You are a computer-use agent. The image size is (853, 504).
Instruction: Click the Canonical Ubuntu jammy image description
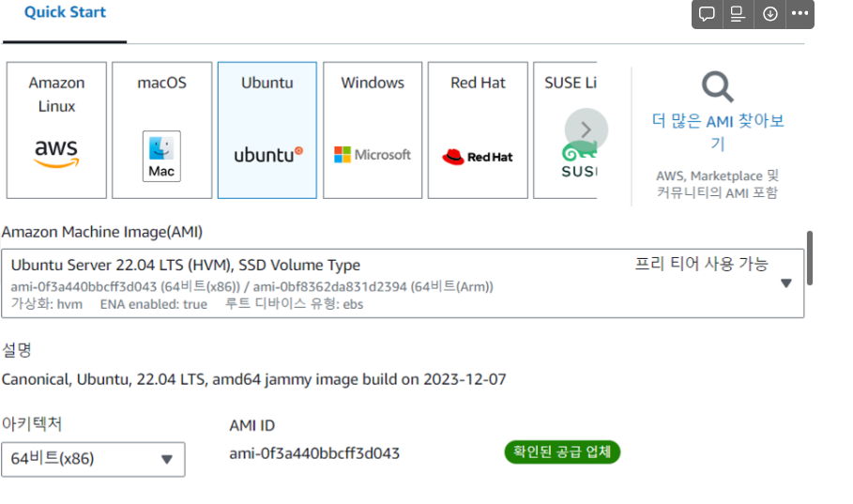coord(253,379)
